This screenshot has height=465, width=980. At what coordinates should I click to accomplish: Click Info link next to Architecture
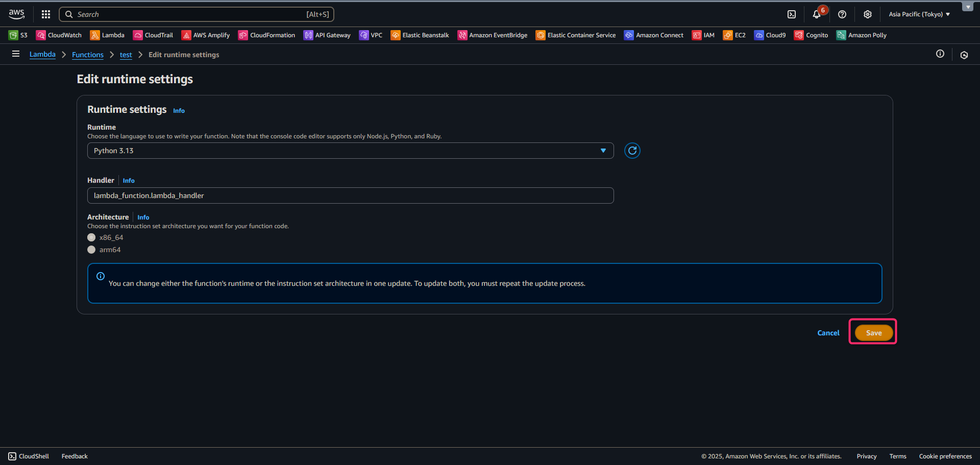[143, 217]
